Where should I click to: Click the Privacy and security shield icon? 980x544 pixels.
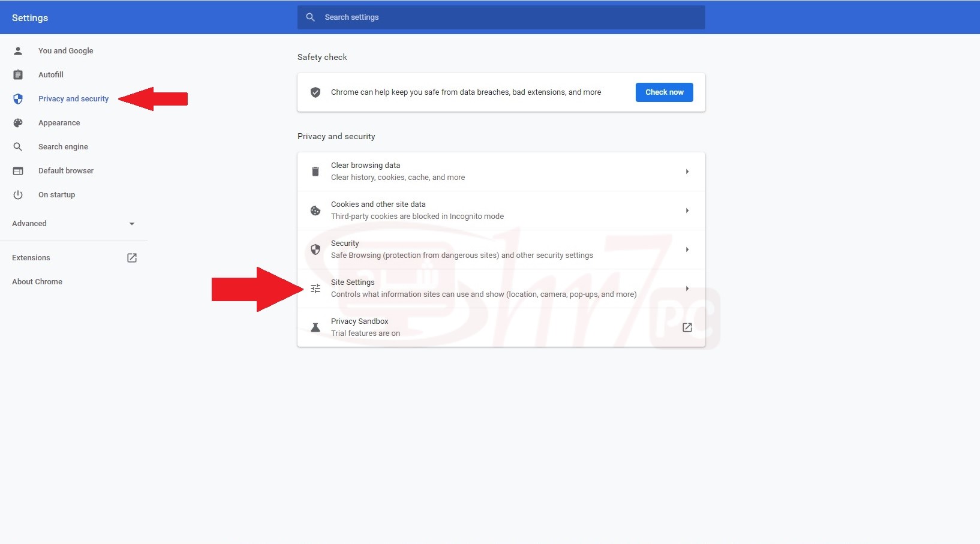click(x=18, y=99)
